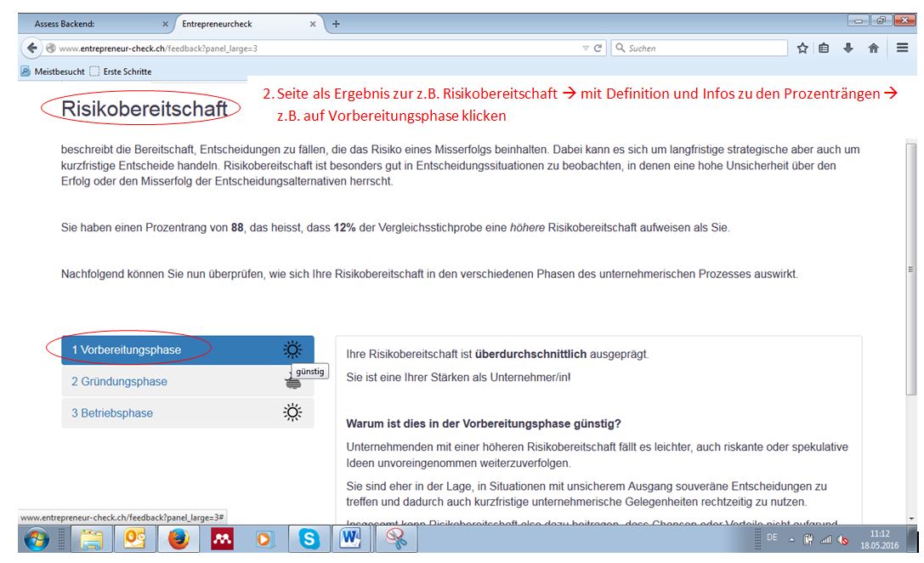Open the downloads arrow icon
This screenshot has height=563, width=924.
point(848,48)
